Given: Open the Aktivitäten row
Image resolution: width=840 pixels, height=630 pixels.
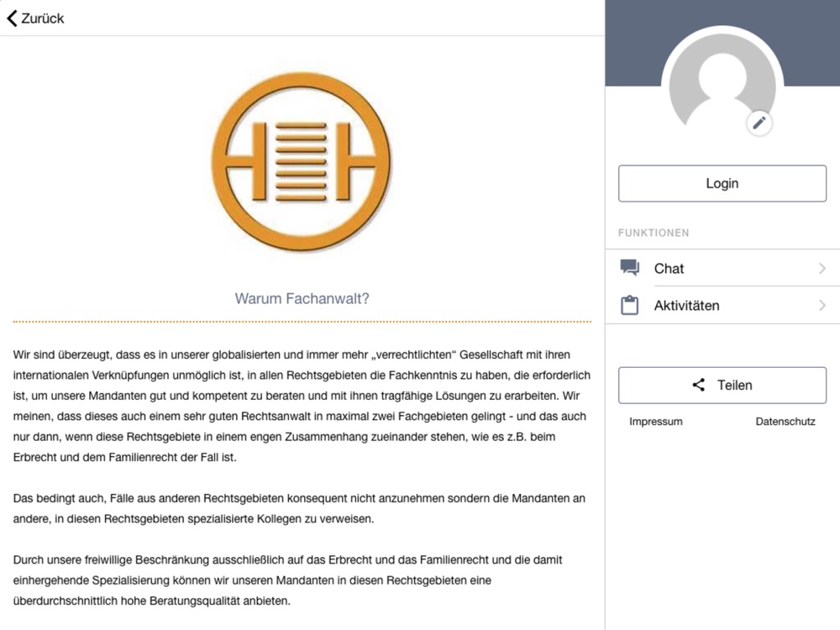Looking at the screenshot, I should [722, 306].
